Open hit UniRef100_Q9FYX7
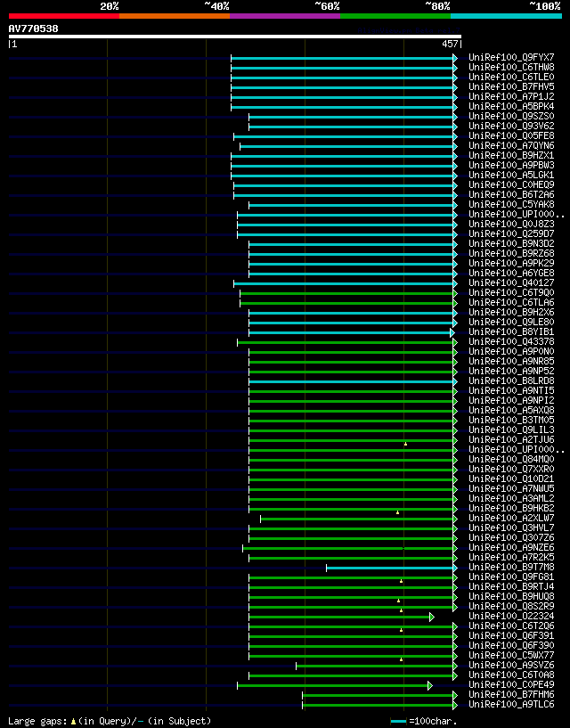The height and width of the screenshot is (728, 570). 511,58
